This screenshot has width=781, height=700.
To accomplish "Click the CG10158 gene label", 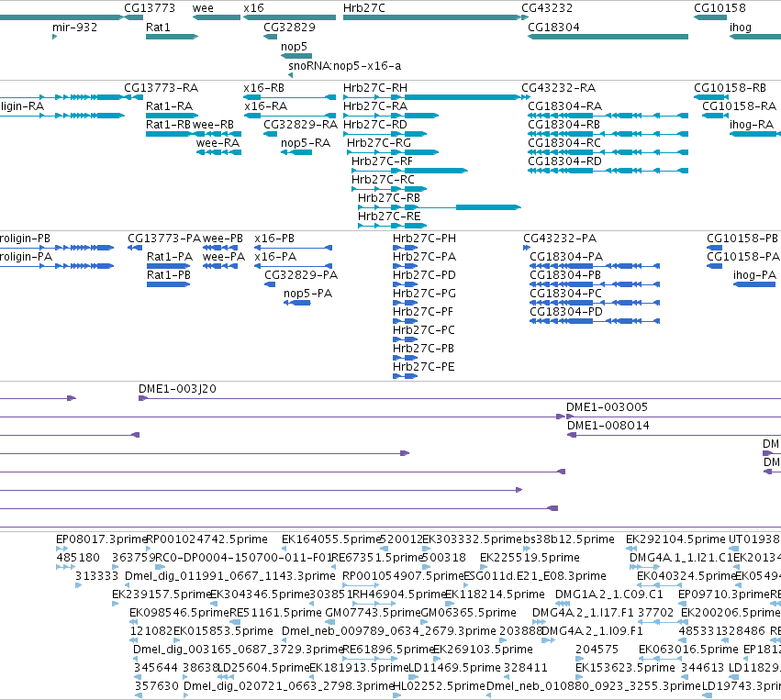I will pos(720,8).
